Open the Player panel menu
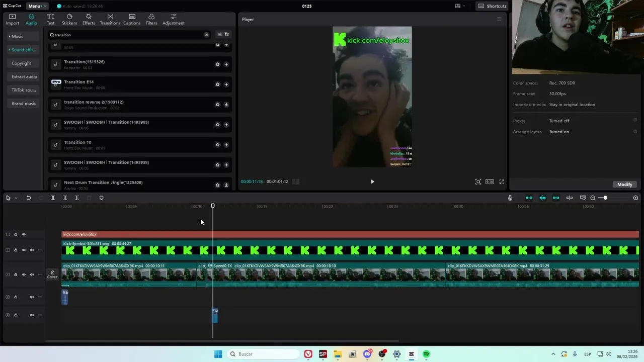The width and height of the screenshot is (644, 362). tap(499, 19)
